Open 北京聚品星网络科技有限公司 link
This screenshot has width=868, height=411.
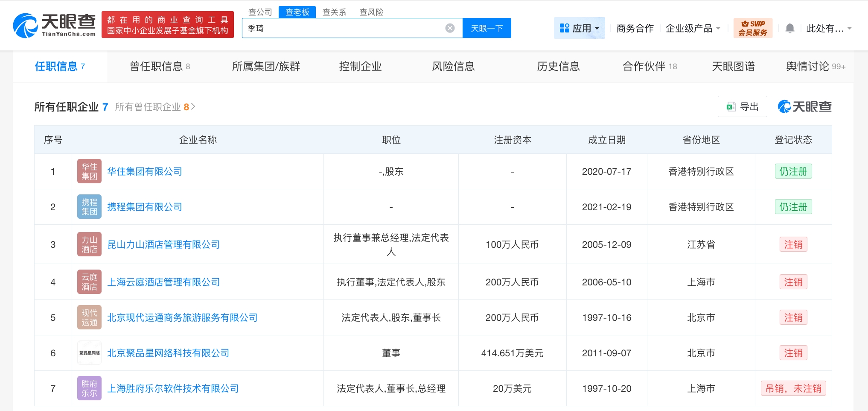168,353
